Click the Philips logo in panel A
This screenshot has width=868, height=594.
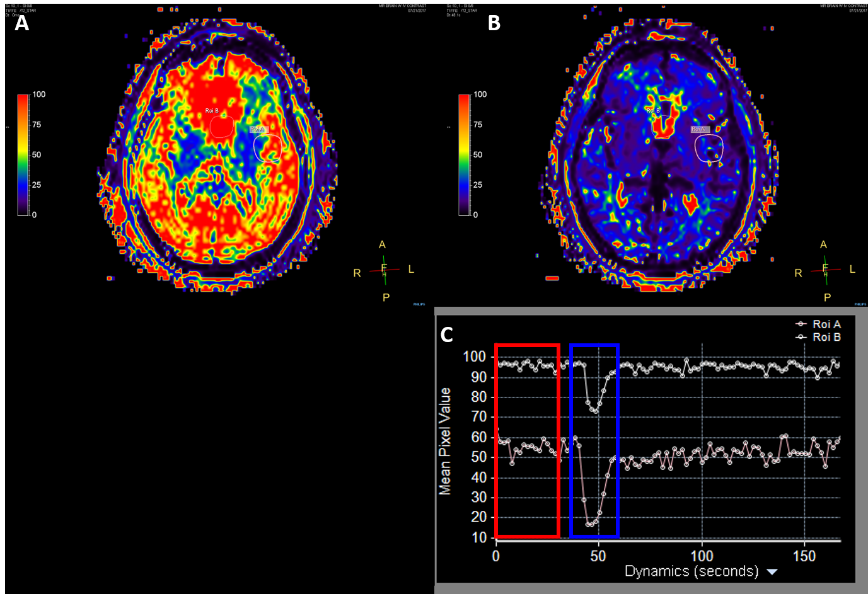pos(419,304)
